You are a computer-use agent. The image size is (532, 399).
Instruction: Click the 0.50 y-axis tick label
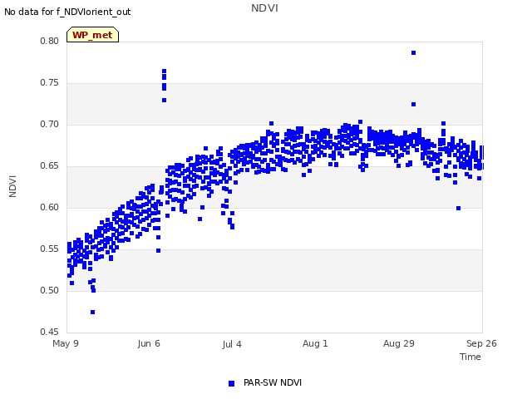pyautogui.click(x=50, y=290)
